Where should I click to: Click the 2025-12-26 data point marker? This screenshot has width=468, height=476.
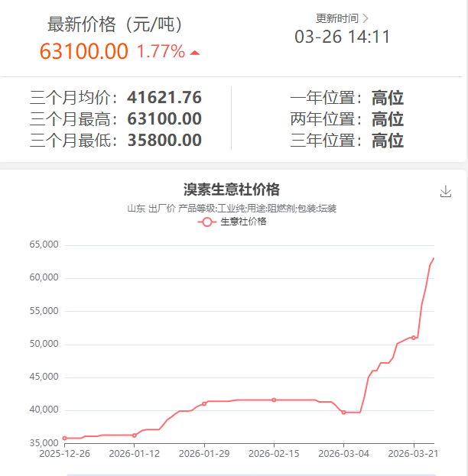pos(64,438)
